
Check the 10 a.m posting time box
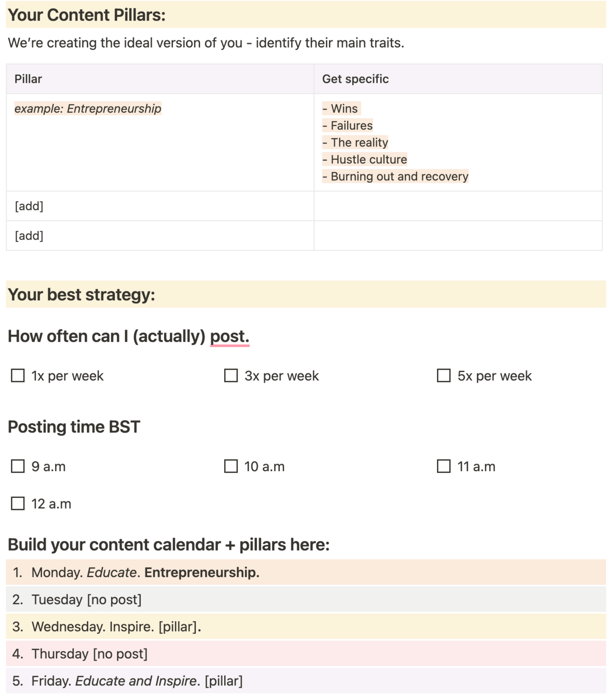[231, 467]
